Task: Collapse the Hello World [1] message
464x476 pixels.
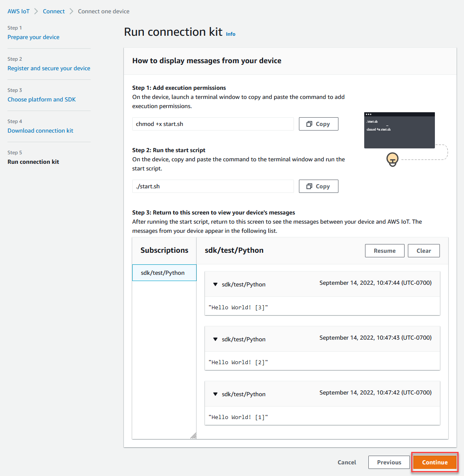Action: pyautogui.click(x=215, y=394)
